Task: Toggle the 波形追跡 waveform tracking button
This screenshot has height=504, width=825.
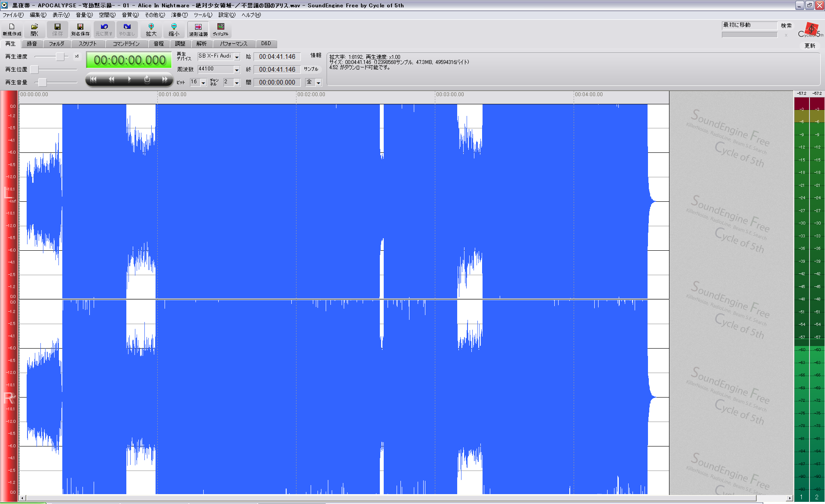Action: coord(198,30)
